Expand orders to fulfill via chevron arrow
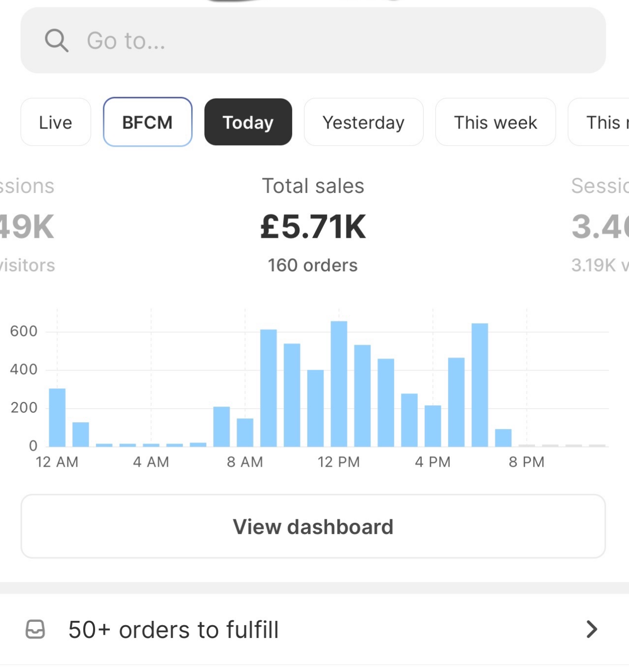The height and width of the screenshot is (672, 629). pos(592,629)
